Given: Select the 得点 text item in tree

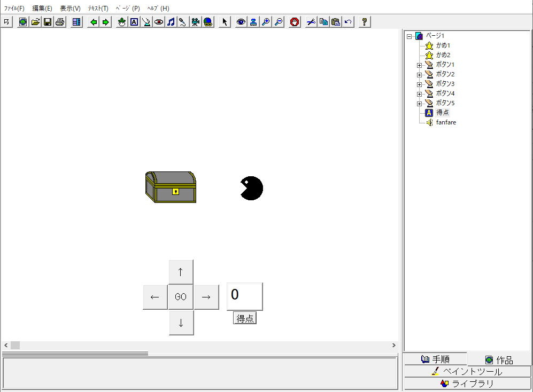Looking at the screenshot, I should tap(442, 113).
